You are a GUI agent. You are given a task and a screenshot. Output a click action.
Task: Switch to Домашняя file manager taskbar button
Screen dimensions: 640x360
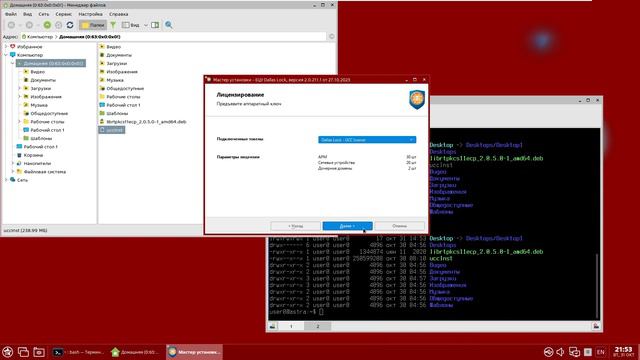(136, 352)
